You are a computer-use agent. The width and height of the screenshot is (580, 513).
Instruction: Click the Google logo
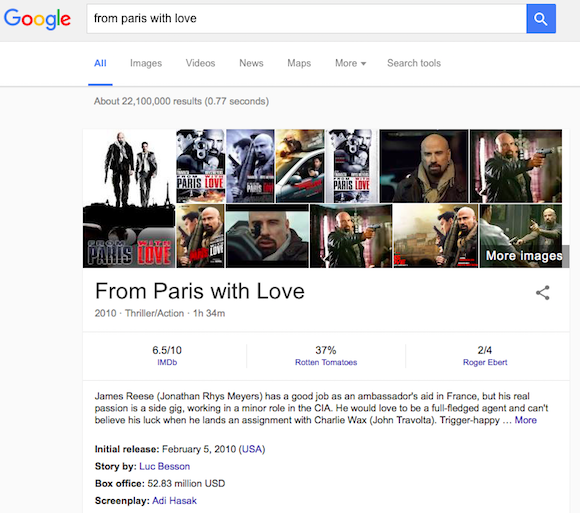(37, 19)
